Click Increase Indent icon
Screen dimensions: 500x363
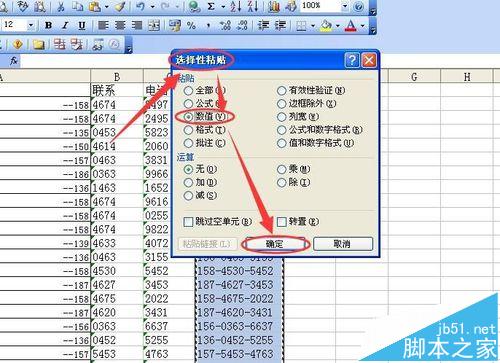280,25
